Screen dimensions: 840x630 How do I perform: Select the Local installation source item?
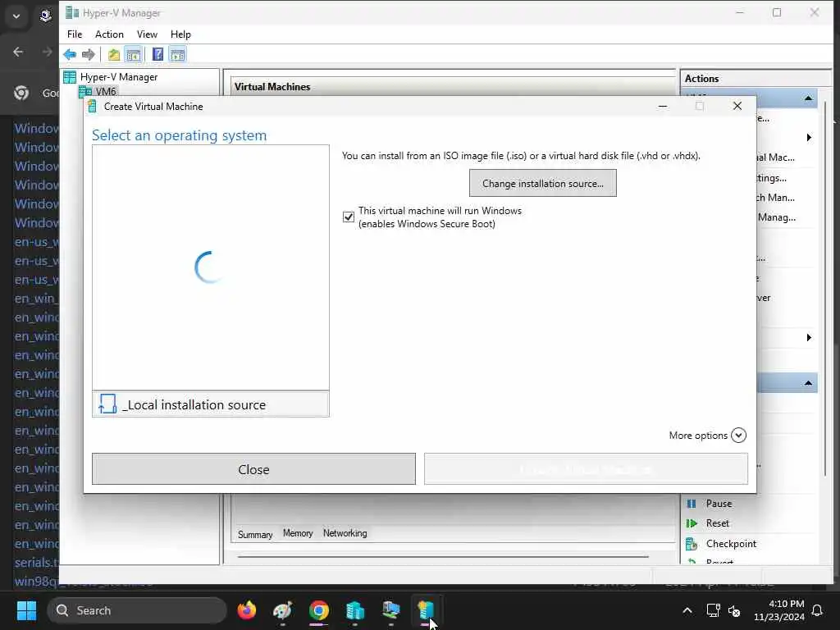coord(211,404)
